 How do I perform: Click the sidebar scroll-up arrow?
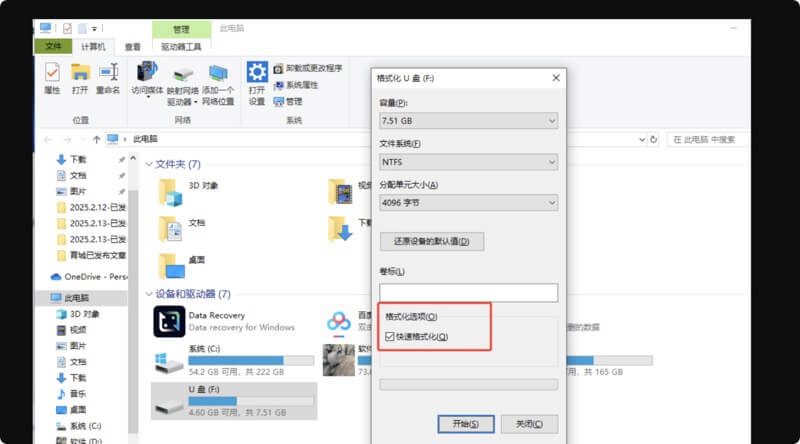pos(133,159)
